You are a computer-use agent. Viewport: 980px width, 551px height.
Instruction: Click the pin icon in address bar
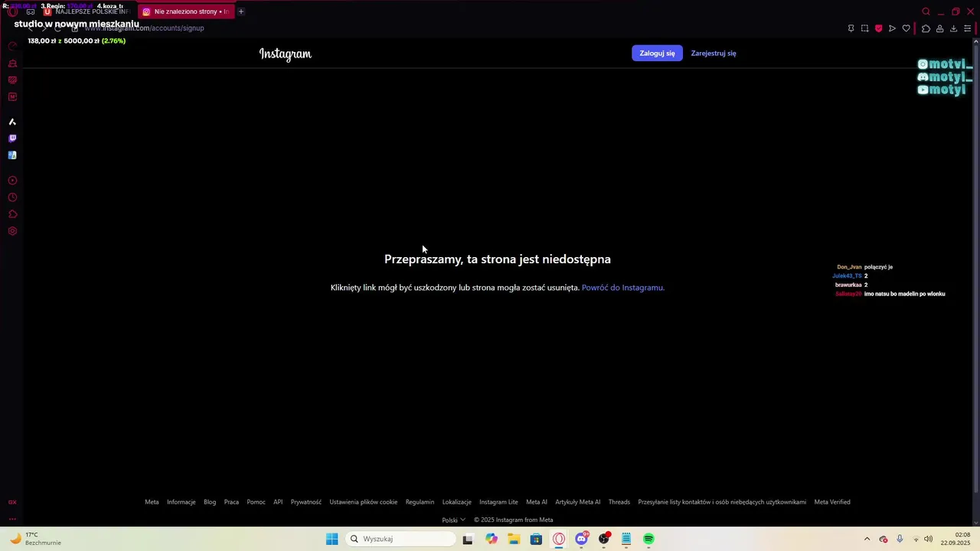[851, 28]
